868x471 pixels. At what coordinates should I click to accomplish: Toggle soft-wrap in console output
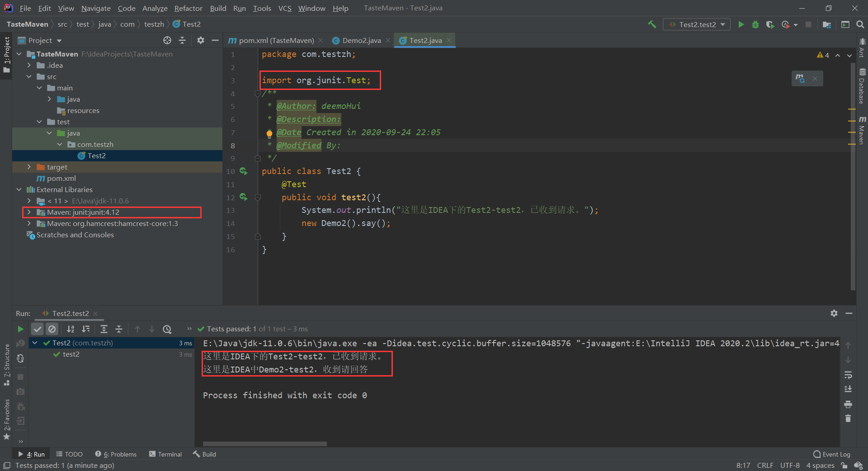tap(848, 375)
